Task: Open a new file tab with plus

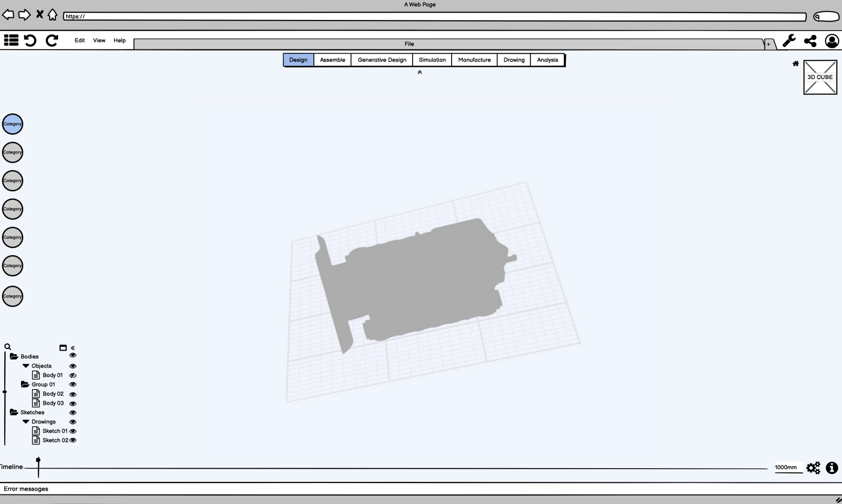Action: pos(769,44)
